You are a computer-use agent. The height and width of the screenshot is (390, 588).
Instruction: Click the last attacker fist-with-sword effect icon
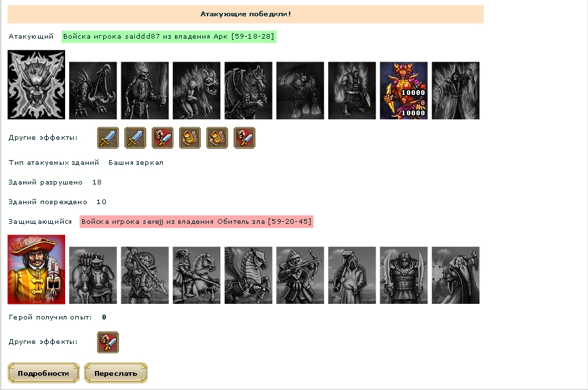245,138
